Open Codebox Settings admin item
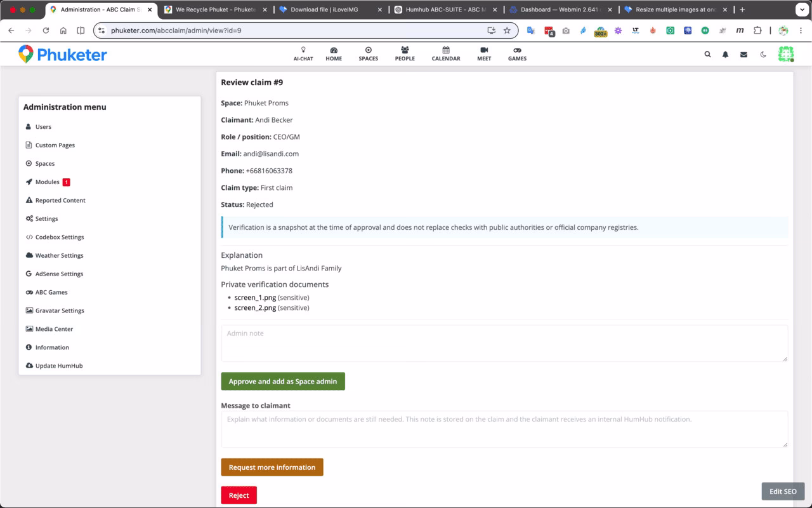This screenshot has width=812, height=508. (x=60, y=237)
